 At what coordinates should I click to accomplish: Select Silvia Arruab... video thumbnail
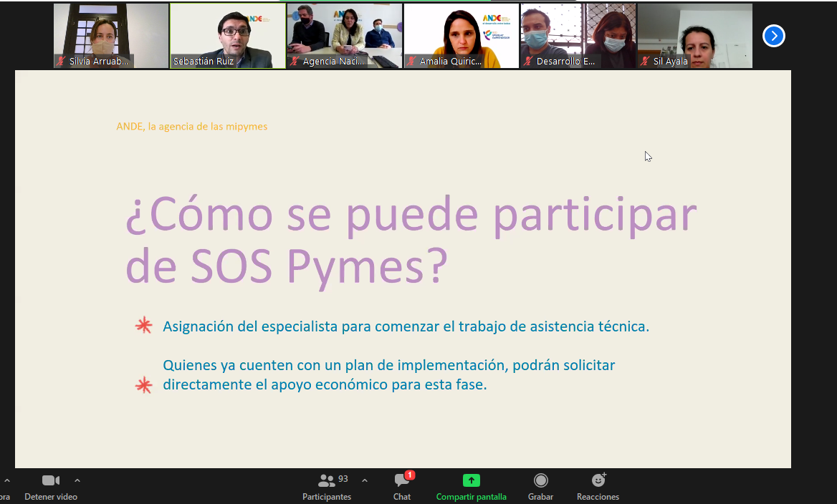[111, 36]
